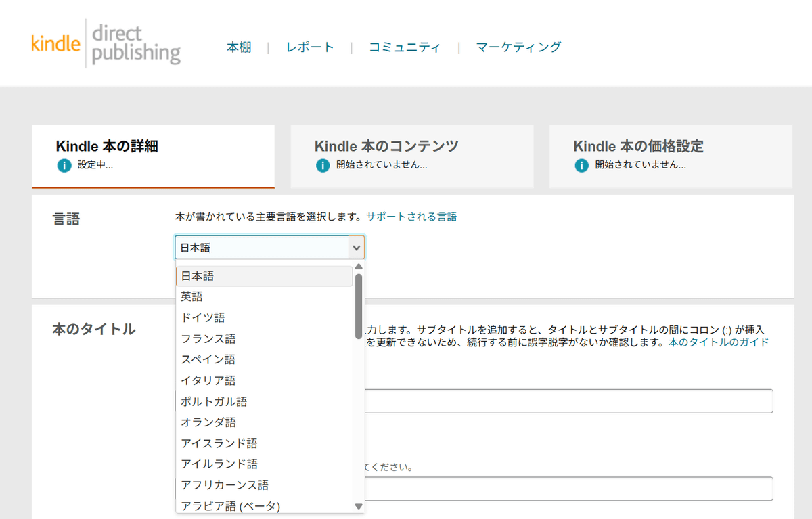Click info icon under Kindle 本のコンテンツ
812x519 pixels.
coord(323,165)
